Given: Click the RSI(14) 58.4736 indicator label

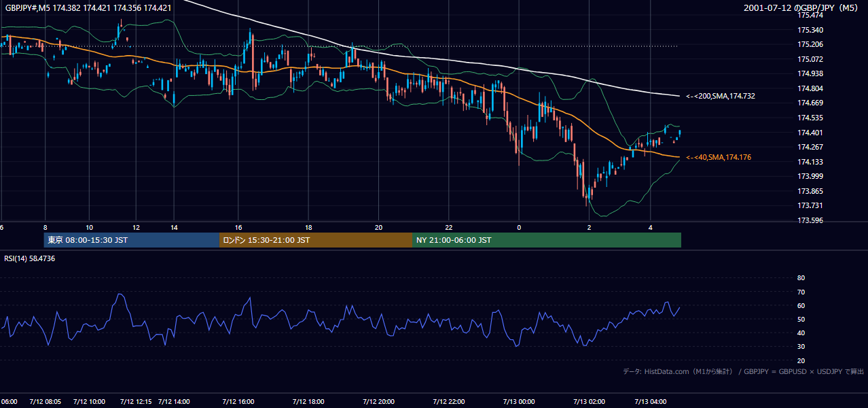Looking at the screenshot, I should (x=30, y=258).
